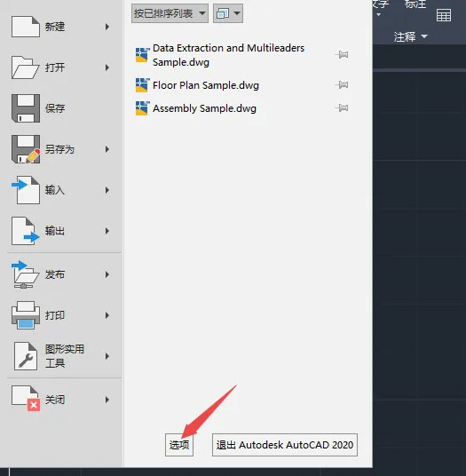This screenshot has height=476, width=466.
Task: Click the Close document red-X icon
Action: (26, 398)
